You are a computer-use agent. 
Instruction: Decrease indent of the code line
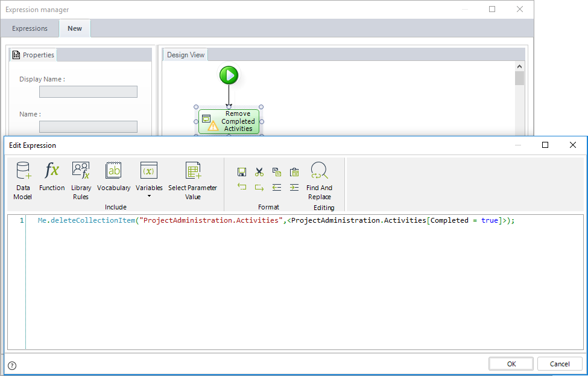tap(276, 187)
